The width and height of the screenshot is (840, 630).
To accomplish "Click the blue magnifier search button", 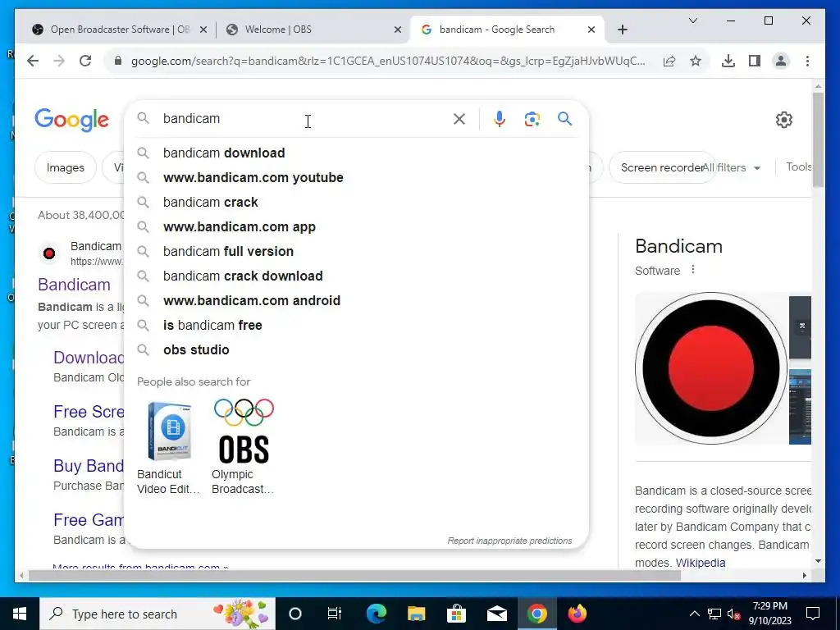I will tap(564, 119).
